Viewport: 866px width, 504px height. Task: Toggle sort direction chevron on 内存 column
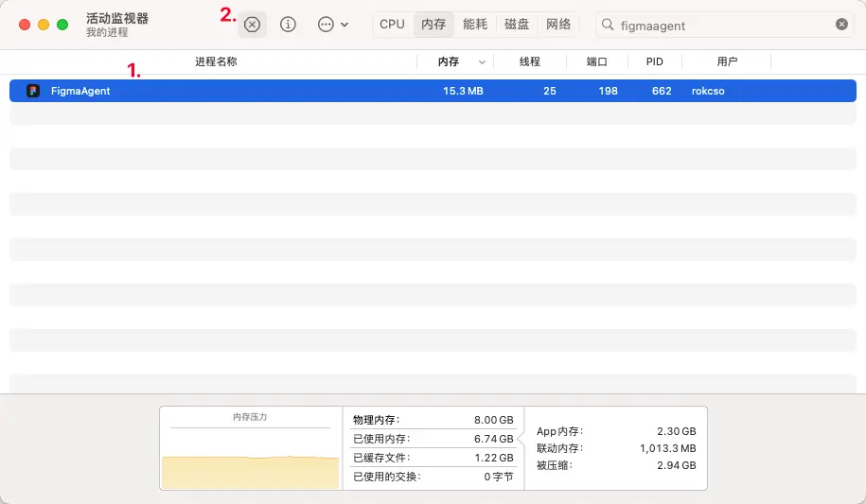point(482,61)
